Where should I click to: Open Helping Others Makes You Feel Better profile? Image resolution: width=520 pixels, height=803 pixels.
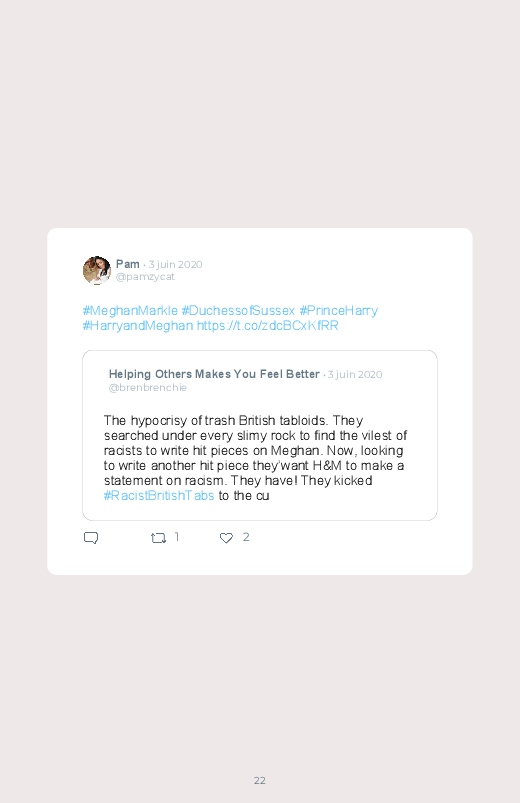click(214, 374)
